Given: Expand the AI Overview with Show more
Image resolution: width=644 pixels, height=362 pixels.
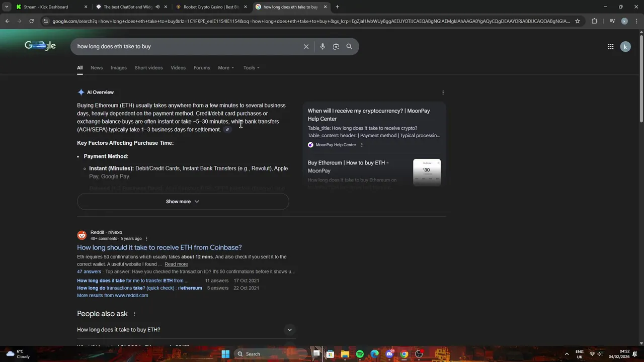Looking at the screenshot, I should [x=183, y=202].
